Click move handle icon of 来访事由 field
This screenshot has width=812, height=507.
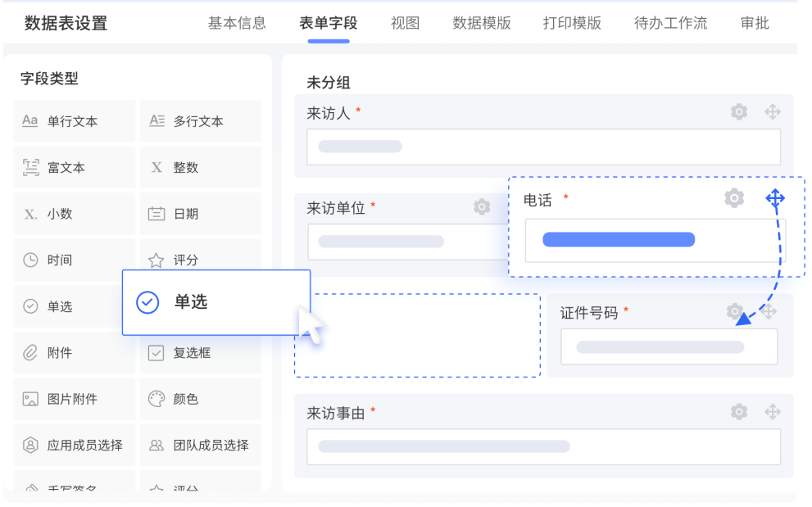tap(773, 412)
